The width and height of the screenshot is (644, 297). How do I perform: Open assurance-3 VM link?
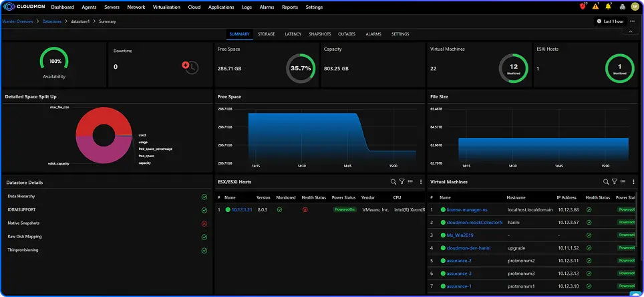[x=459, y=274]
